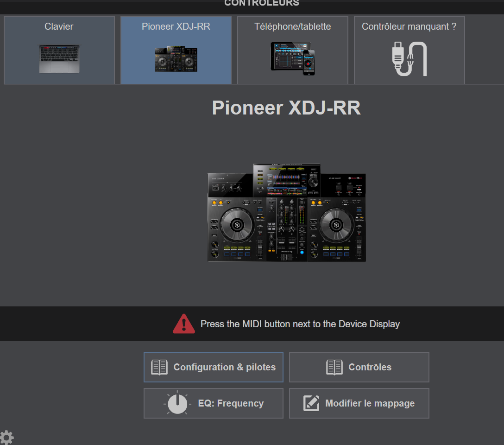Select the Téléphone/tablette tab label
This screenshot has width=504, height=445.
pyautogui.click(x=292, y=26)
